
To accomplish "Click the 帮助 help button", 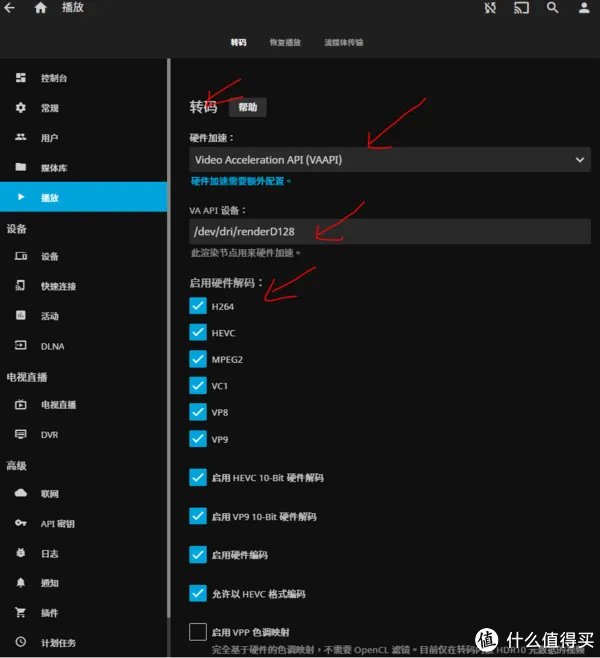I will [x=247, y=107].
